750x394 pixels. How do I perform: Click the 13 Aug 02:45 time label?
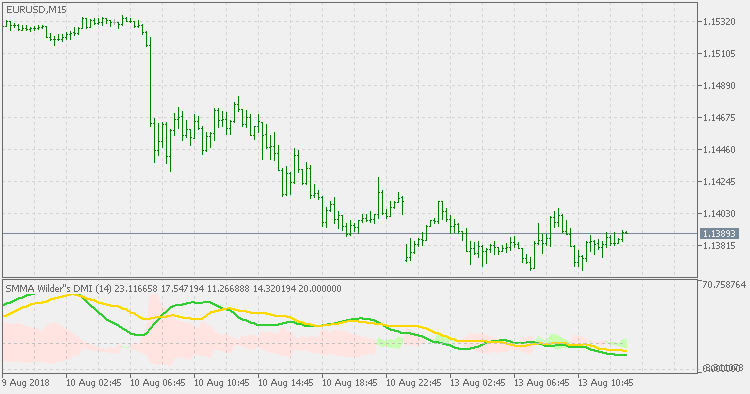coord(478,383)
